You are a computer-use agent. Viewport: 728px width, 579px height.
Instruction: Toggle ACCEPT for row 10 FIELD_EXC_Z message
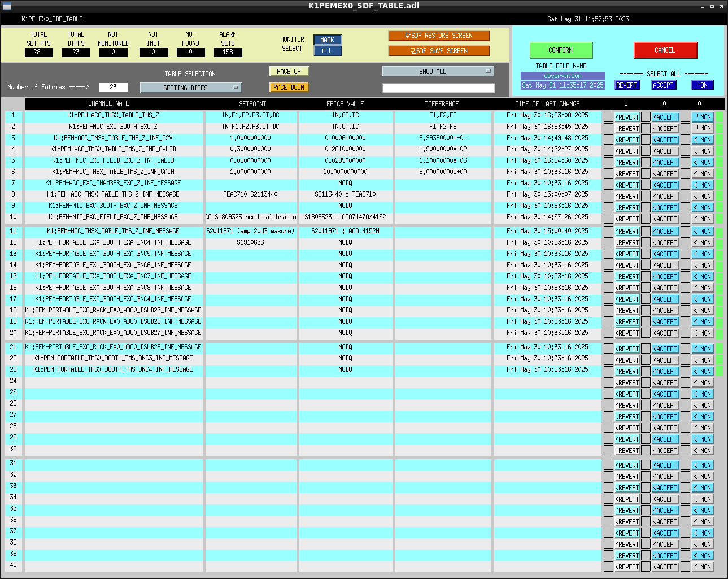[665, 219]
